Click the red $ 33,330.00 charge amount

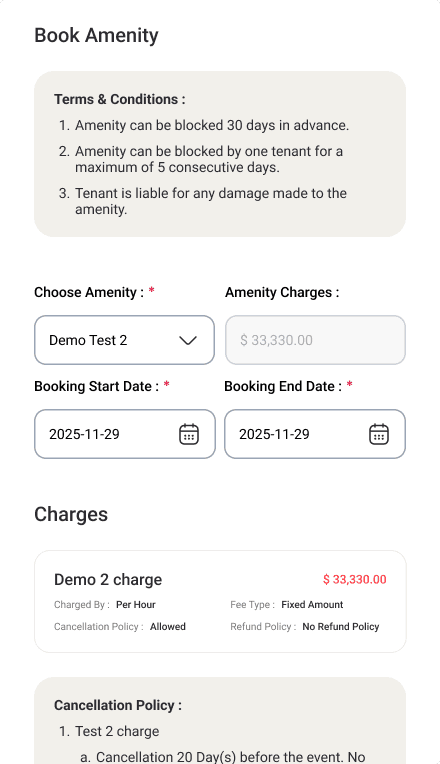354,579
